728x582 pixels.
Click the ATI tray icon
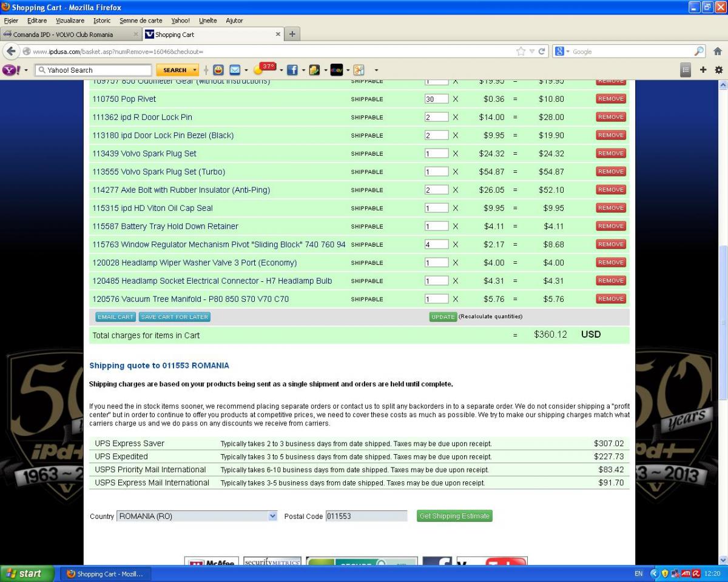tap(686, 574)
